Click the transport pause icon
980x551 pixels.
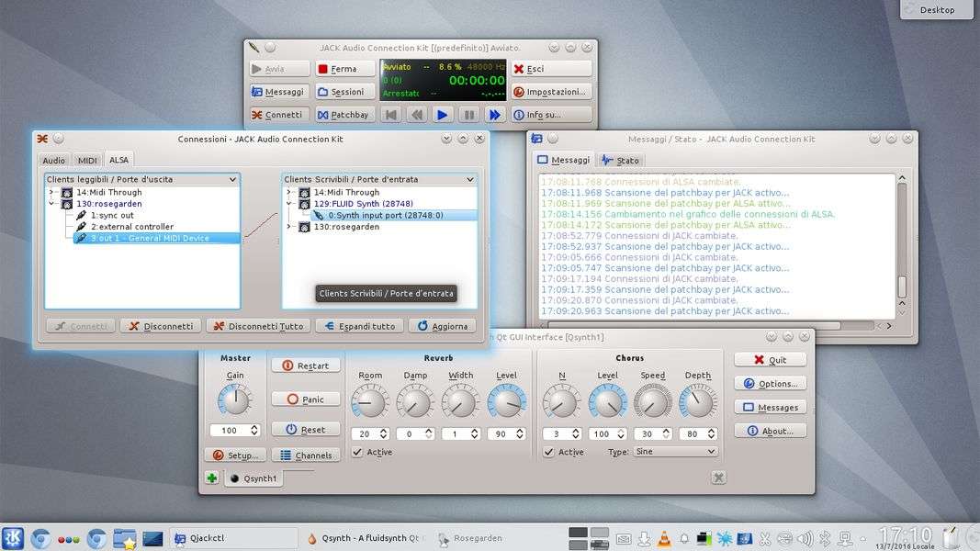[x=468, y=115]
